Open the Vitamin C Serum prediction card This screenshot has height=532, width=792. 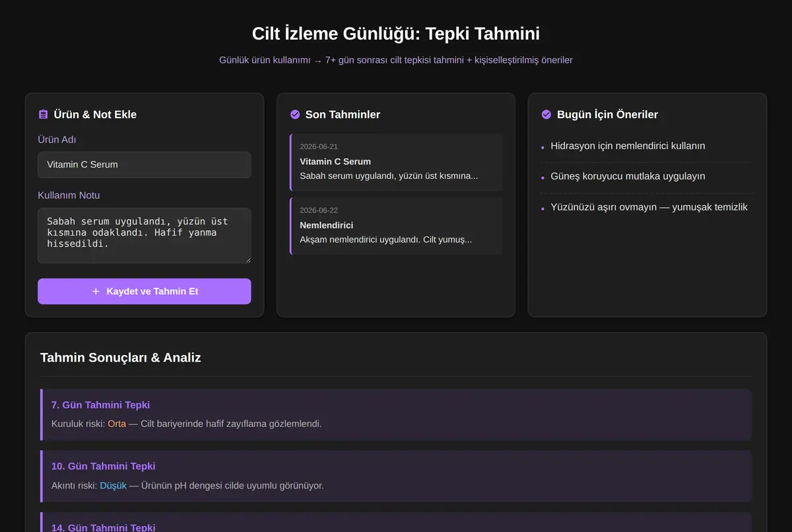(x=396, y=162)
